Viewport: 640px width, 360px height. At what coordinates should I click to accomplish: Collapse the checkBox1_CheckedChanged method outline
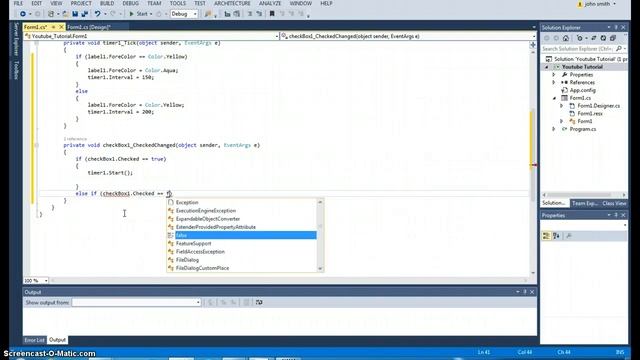pos(36,145)
